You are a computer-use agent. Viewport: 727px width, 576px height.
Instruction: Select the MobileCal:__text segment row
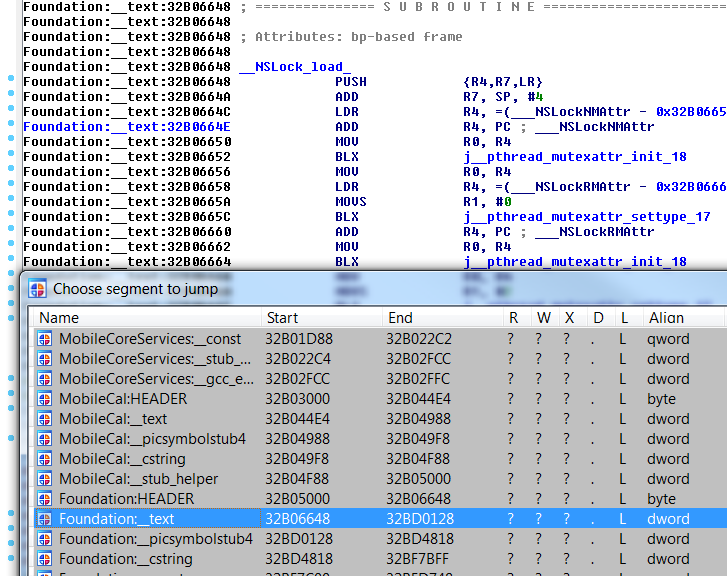(x=380, y=419)
